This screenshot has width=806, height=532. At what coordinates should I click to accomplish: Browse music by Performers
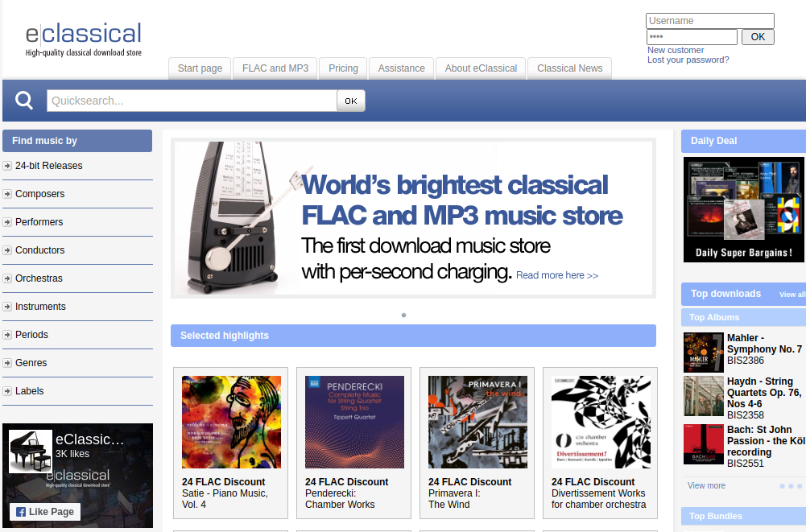(39, 223)
